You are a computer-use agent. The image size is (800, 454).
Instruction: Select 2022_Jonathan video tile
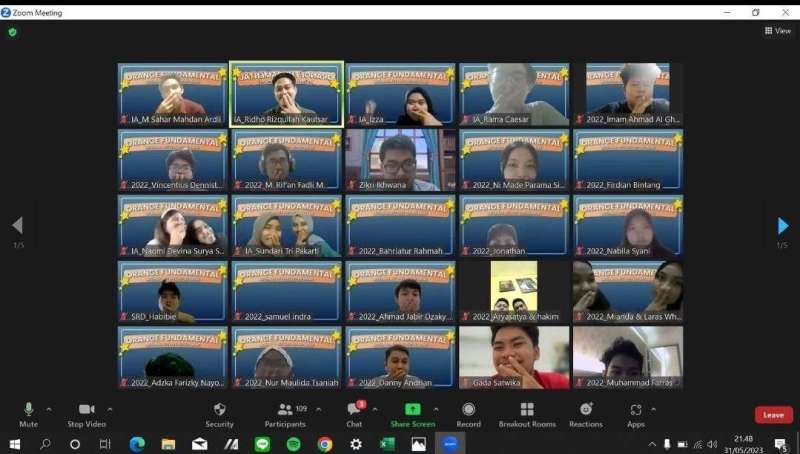(x=514, y=225)
